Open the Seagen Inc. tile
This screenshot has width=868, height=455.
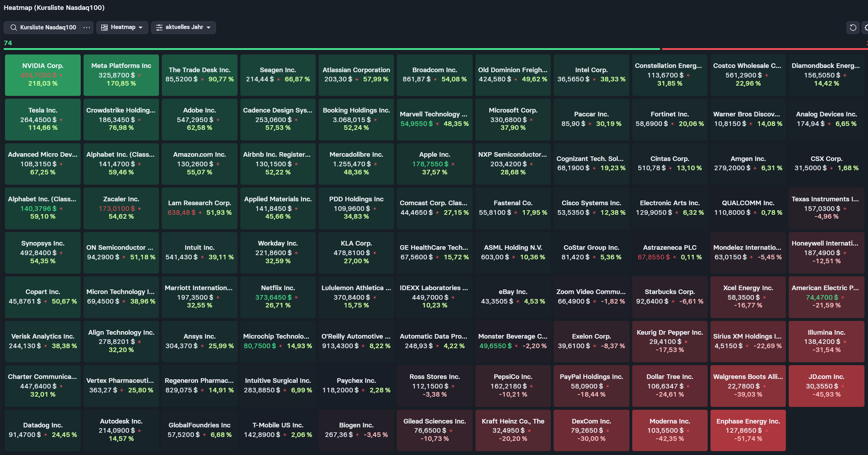tap(278, 75)
